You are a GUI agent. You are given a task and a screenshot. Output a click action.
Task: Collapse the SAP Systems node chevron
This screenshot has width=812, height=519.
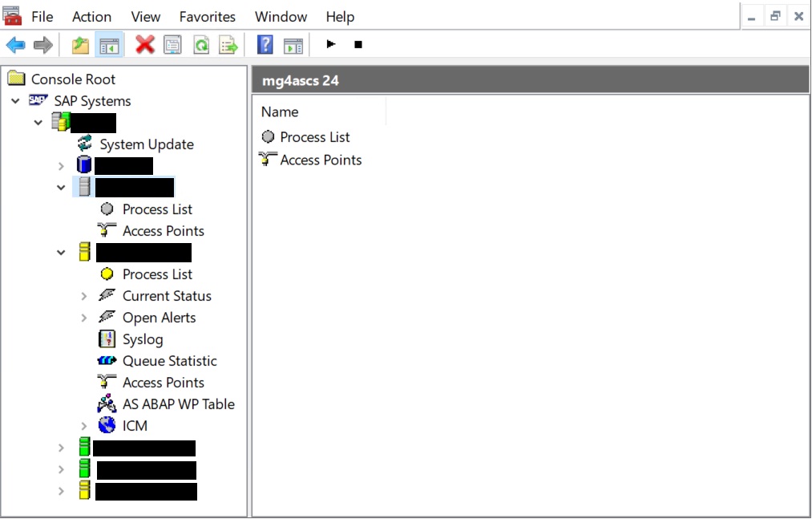point(15,101)
